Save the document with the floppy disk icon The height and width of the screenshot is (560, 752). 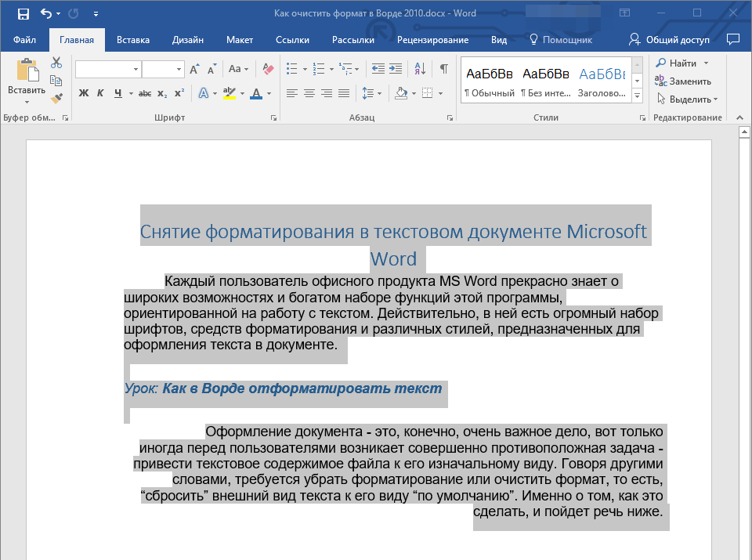(x=23, y=13)
